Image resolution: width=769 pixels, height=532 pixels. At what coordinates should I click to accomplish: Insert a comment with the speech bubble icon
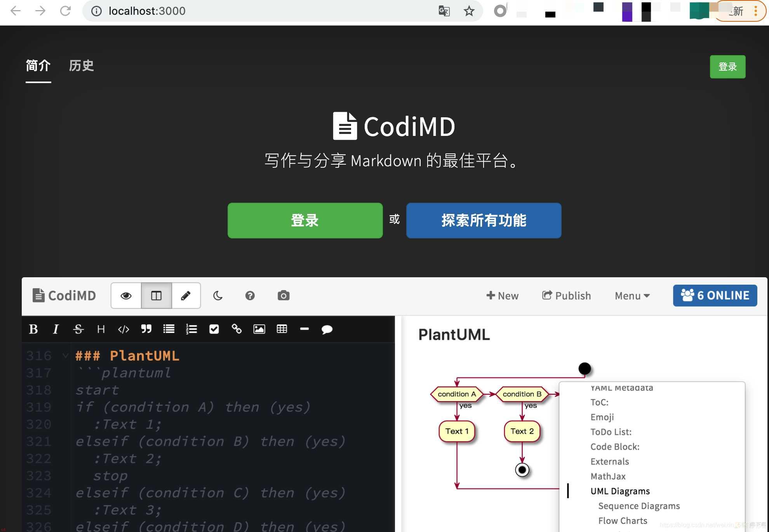pos(327,330)
